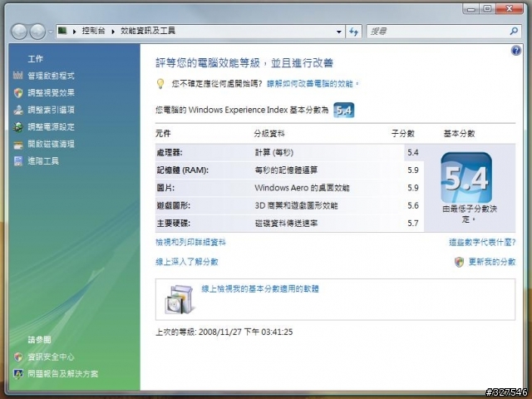Click the Forward navigation arrow button
This screenshot has width=532, height=399.
point(37,32)
